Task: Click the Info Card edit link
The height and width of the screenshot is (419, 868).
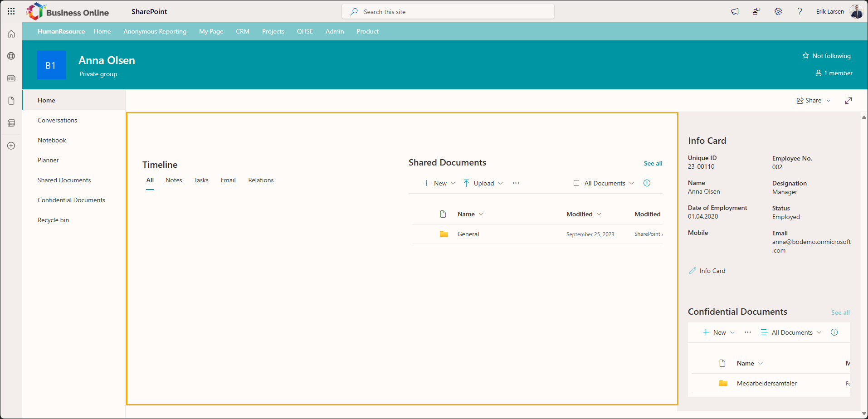Action: click(712, 271)
